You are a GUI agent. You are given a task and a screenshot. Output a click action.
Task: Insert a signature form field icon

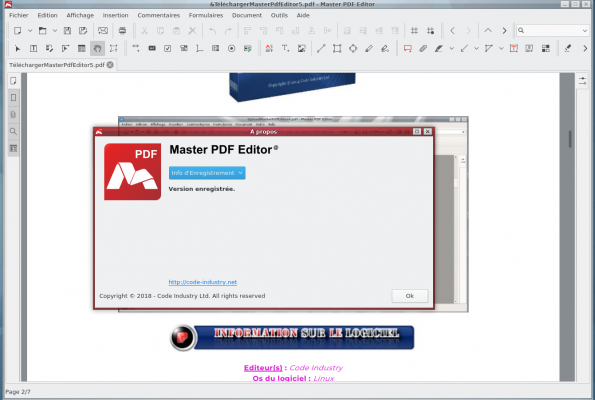click(x=248, y=48)
